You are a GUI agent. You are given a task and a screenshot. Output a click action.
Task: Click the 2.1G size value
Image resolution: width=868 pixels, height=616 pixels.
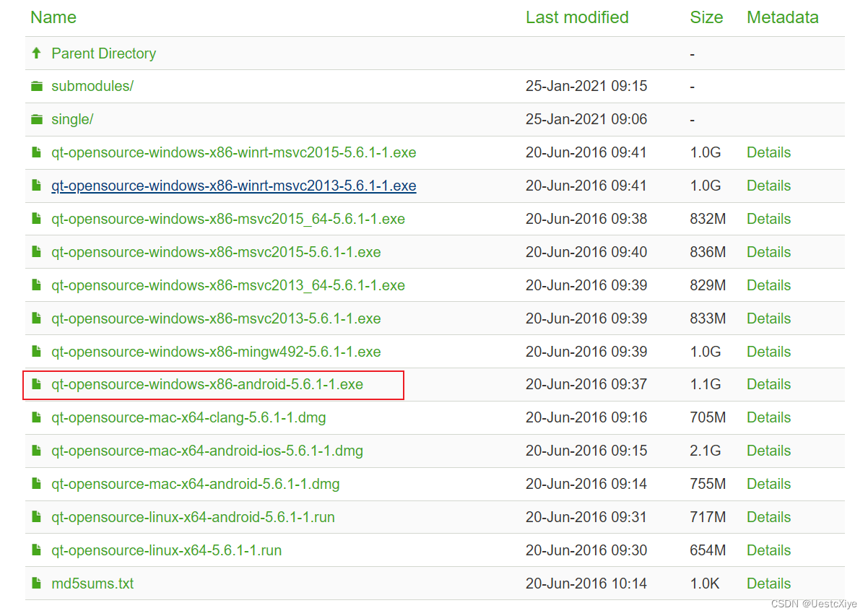click(706, 451)
